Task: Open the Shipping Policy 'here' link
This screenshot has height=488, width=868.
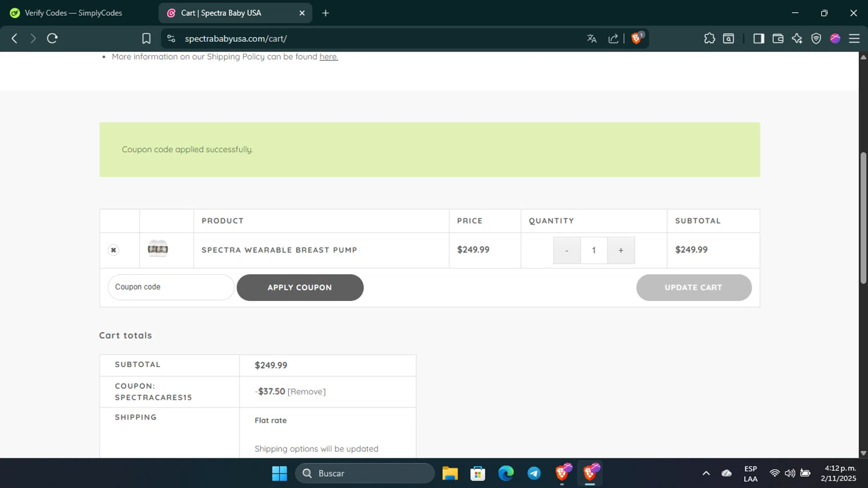Action: 329,57
